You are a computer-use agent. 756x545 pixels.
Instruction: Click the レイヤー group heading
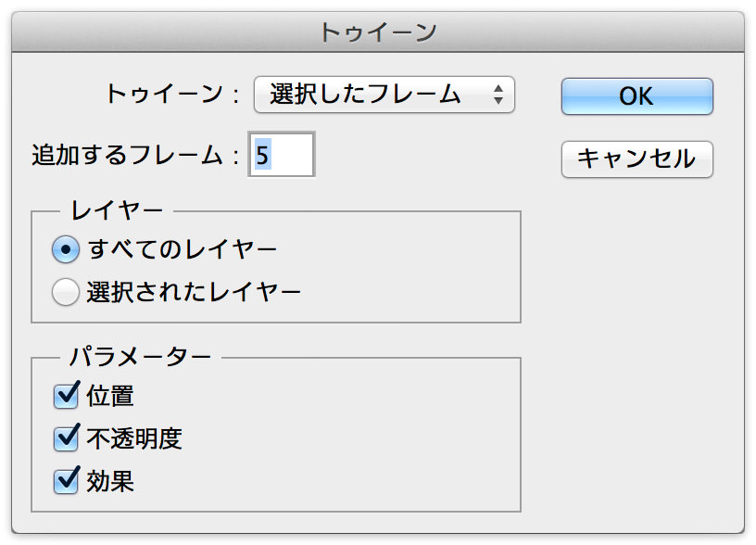tap(117, 210)
